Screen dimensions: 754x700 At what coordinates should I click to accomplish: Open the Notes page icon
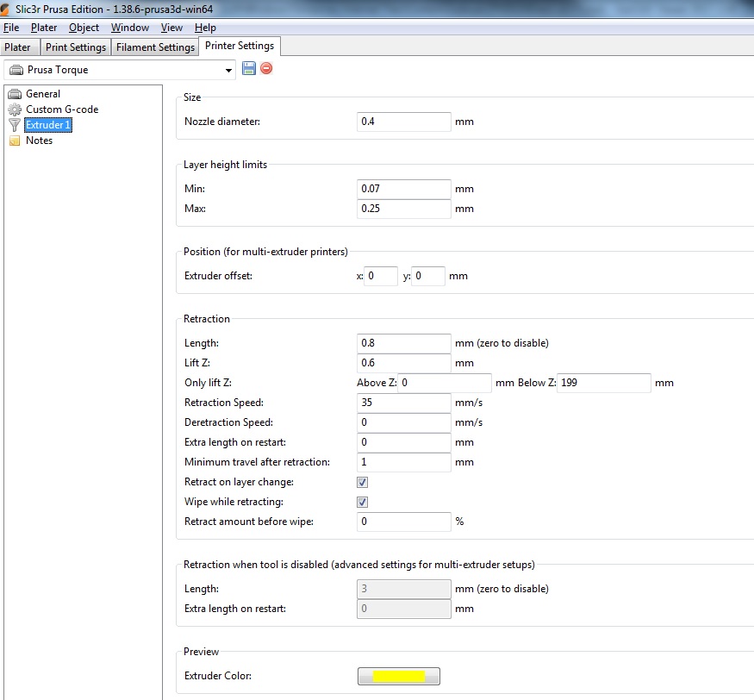(x=15, y=141)
